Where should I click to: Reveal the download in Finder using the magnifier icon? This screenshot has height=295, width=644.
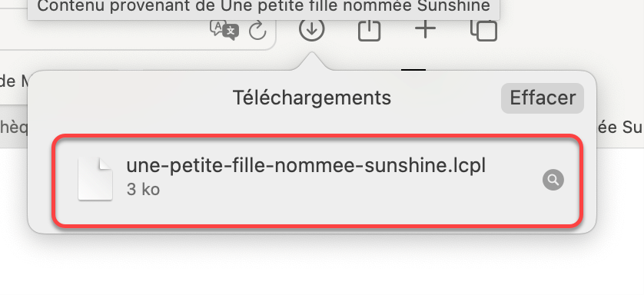tap(553, 180)
